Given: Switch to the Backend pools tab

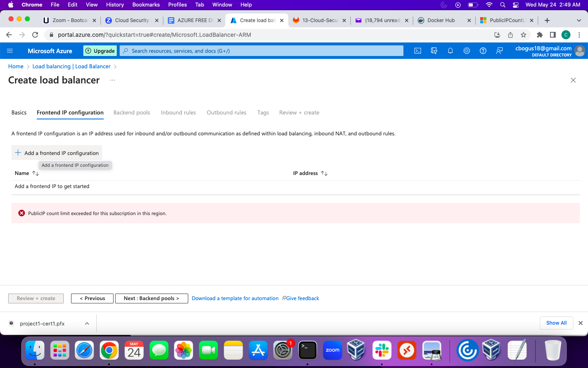Looking at the screenshot, I should click(131, 112).
